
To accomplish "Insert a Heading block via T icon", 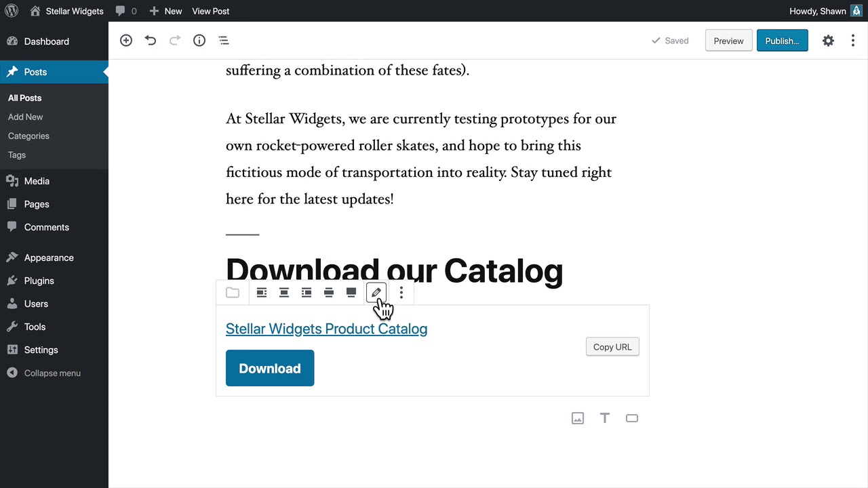I will (605, 418).
